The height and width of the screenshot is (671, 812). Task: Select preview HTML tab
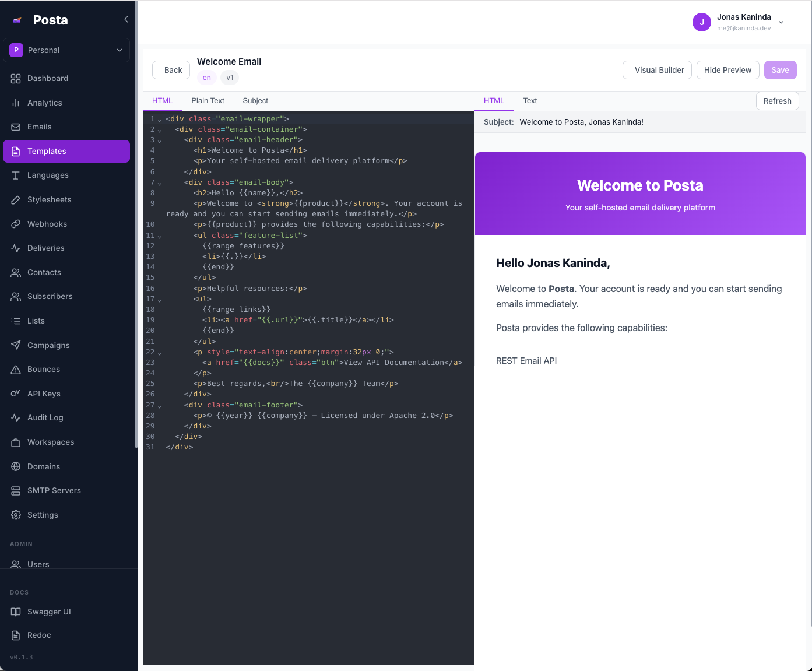coord(494,101)
